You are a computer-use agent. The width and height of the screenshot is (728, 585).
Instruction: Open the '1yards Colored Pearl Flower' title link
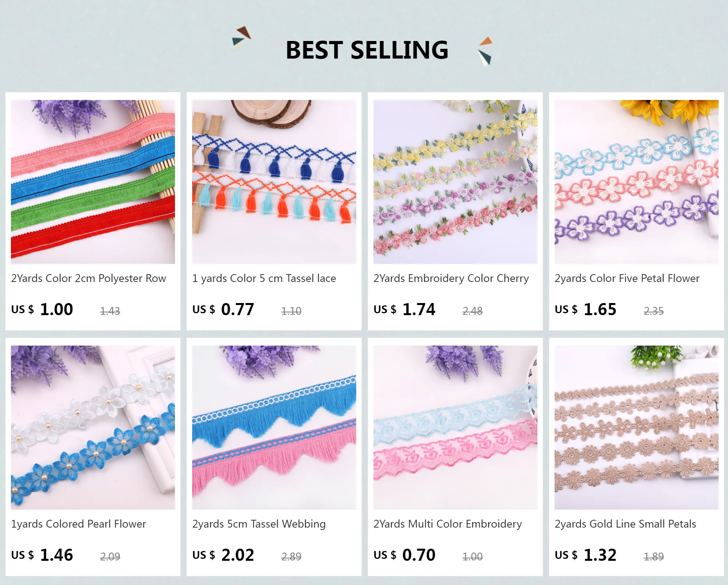click(x=79, y=524)
